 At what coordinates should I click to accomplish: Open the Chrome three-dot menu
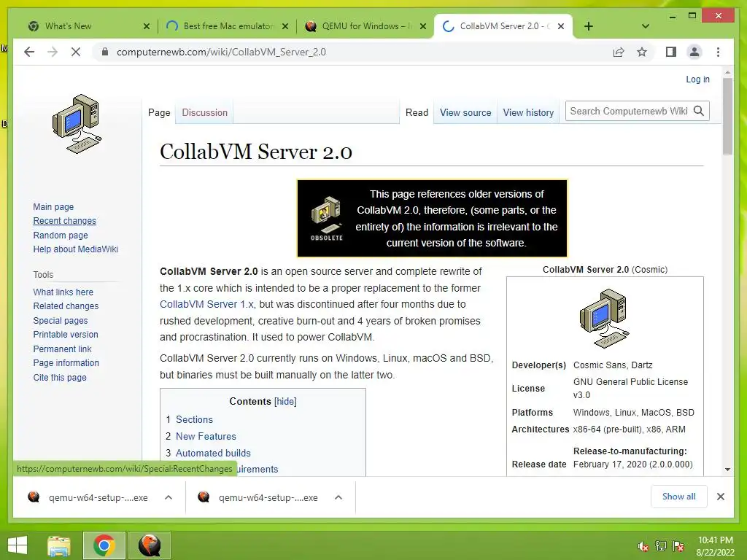pos(718,52)
